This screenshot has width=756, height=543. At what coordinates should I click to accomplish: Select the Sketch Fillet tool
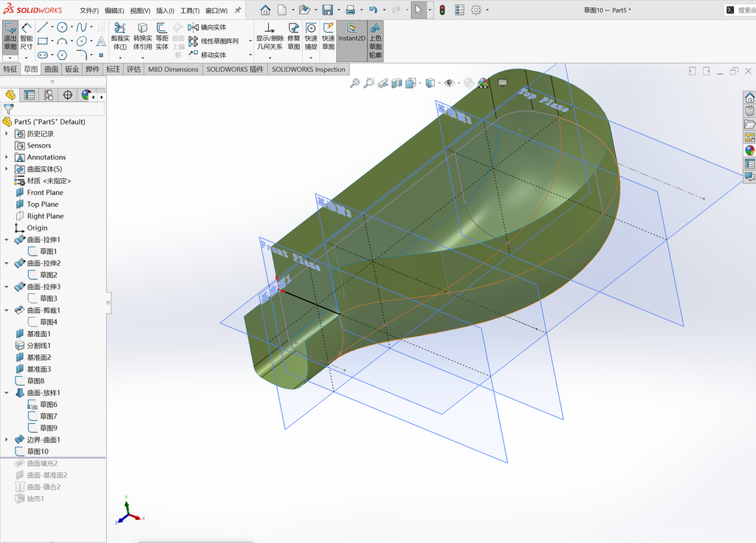pyautogui.click(x=81, y=55)
